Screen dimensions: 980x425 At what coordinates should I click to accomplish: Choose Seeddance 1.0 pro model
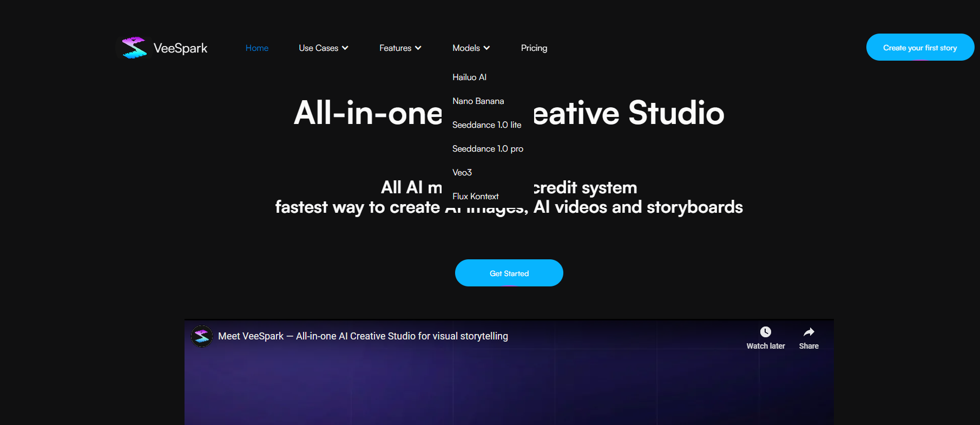(x=488, y=149)
